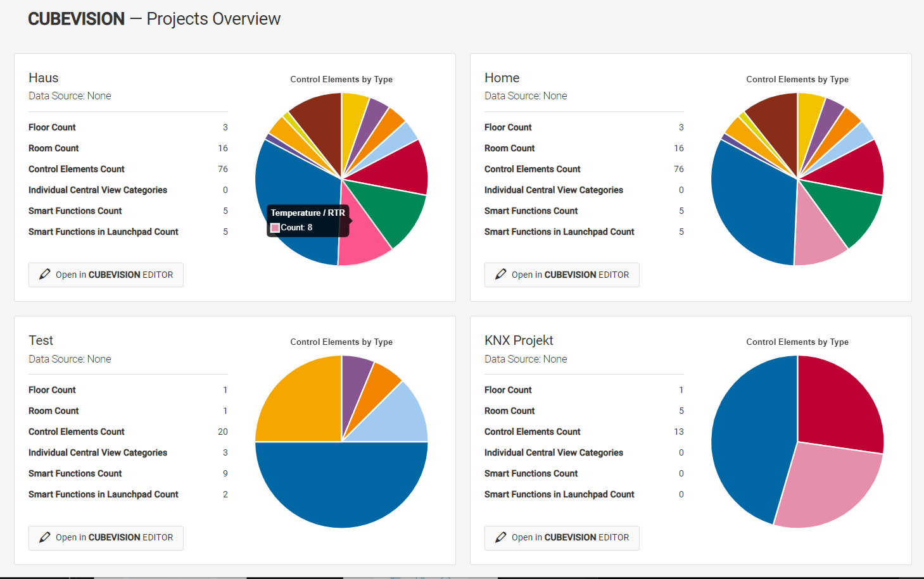Click the "Home" project title

[x=502, y=78]
